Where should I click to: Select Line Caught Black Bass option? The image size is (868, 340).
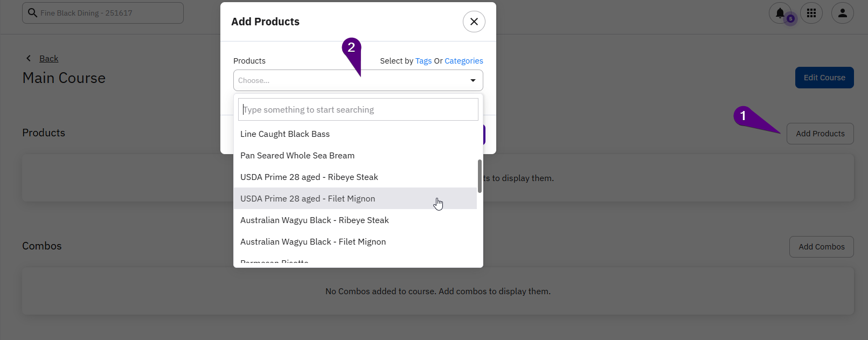[285, 134]
